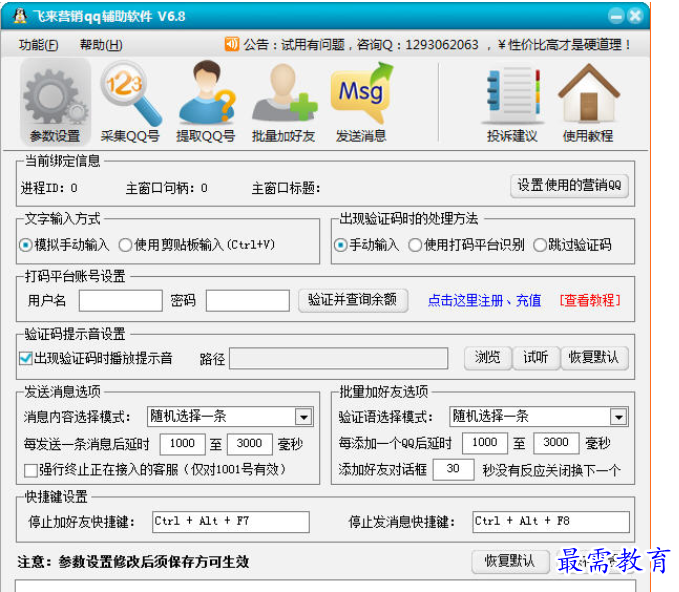Open the 采集QQ号 magnifier icon
Screen dimensions: 679x592
[x=130, y=102]
